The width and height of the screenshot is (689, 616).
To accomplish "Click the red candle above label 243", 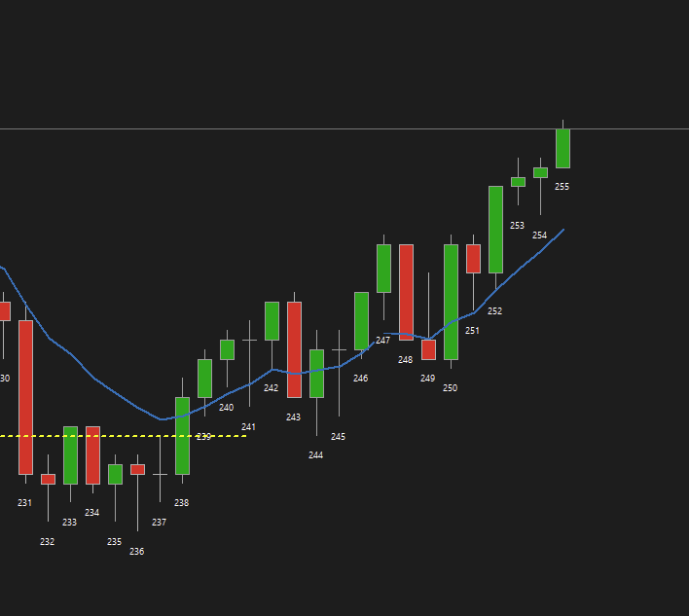I will click(294, 349).
